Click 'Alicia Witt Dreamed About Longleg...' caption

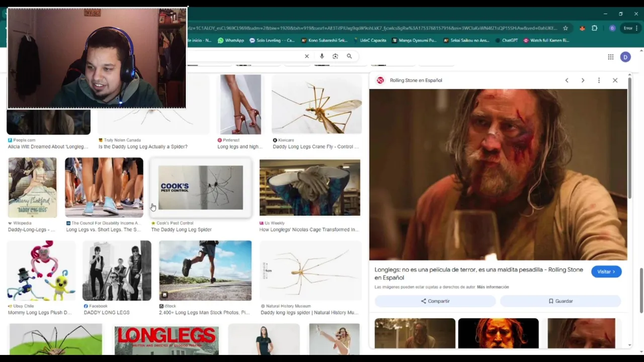click(48, 147)
